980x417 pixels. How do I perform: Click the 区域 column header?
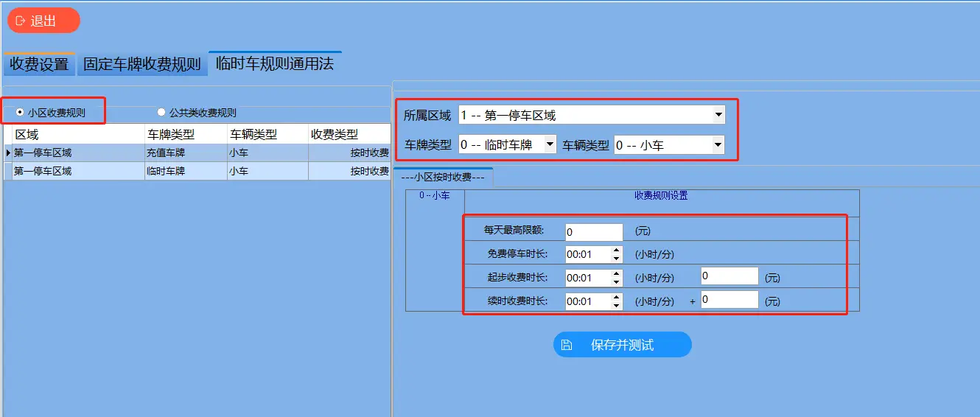click(79, 134)
